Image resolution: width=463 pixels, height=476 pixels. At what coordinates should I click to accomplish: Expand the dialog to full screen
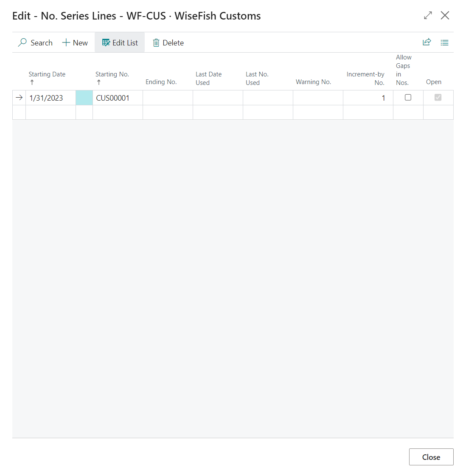tap(428, 16)
